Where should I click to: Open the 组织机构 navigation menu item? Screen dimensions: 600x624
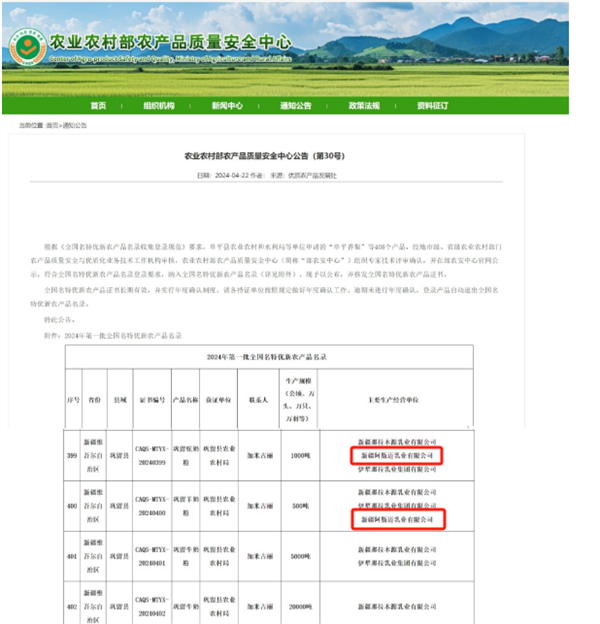tap(159, 105)
